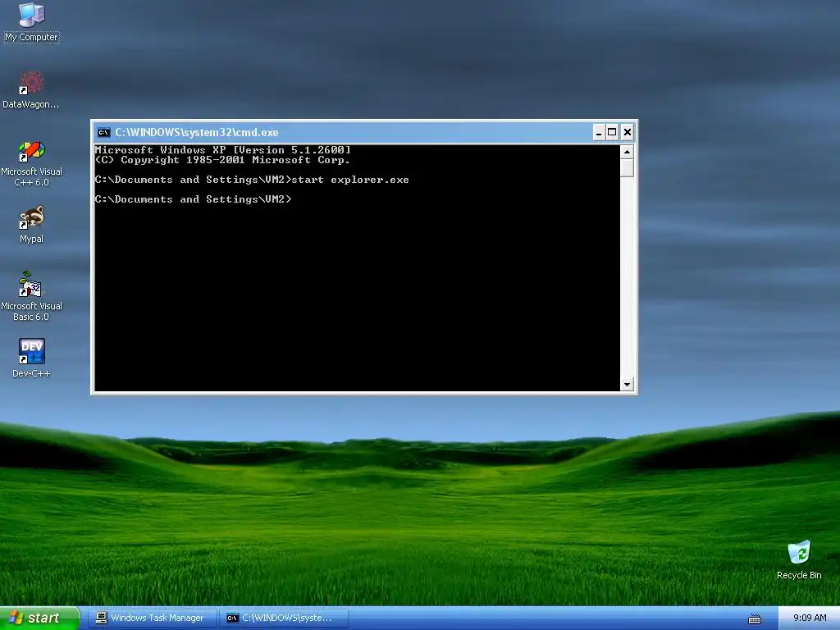Select the Recycle Bin icon
Image resolution: width=840 pixels, height=630 pixels.
coord(799,559)
